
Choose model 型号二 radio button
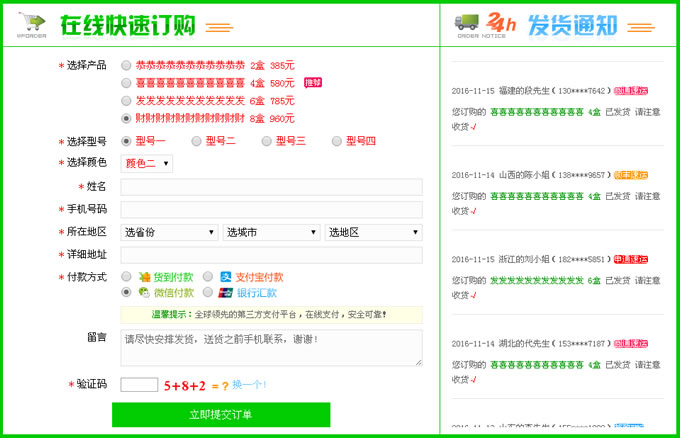point(196,141)
